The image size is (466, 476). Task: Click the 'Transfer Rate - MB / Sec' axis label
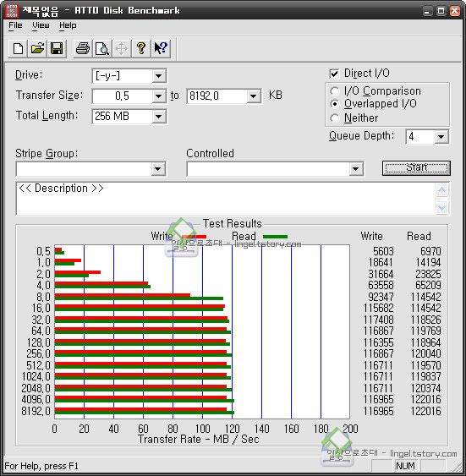[198, 440]
